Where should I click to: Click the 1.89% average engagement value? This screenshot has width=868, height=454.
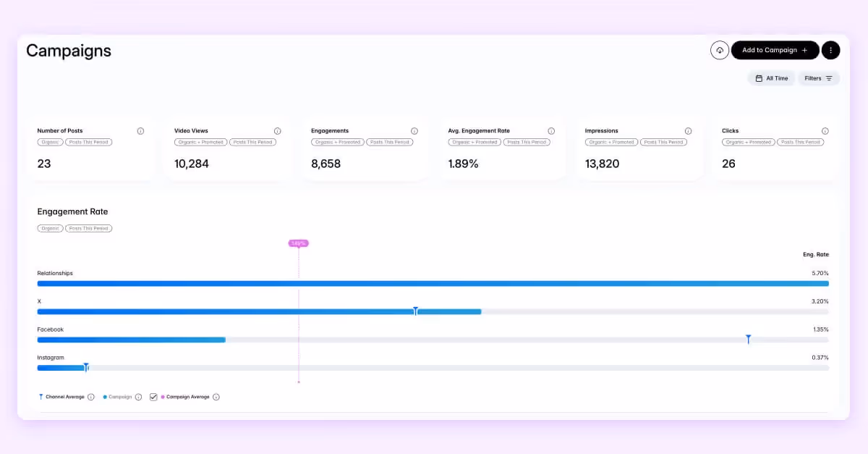pos(464,164)
